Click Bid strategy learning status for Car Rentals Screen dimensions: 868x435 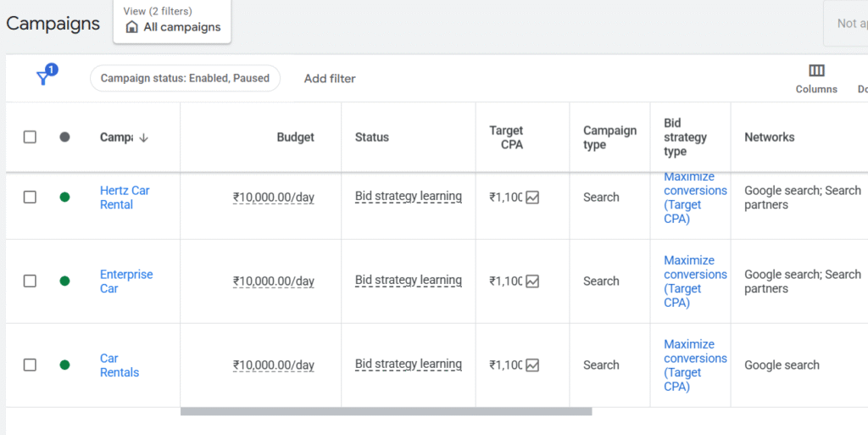tap(409, 364)
